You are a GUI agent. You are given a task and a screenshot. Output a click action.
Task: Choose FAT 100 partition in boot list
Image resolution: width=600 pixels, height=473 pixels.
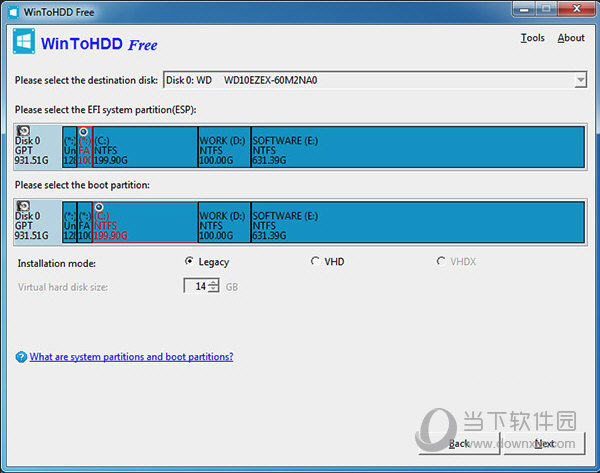click(x=85, y=222)
